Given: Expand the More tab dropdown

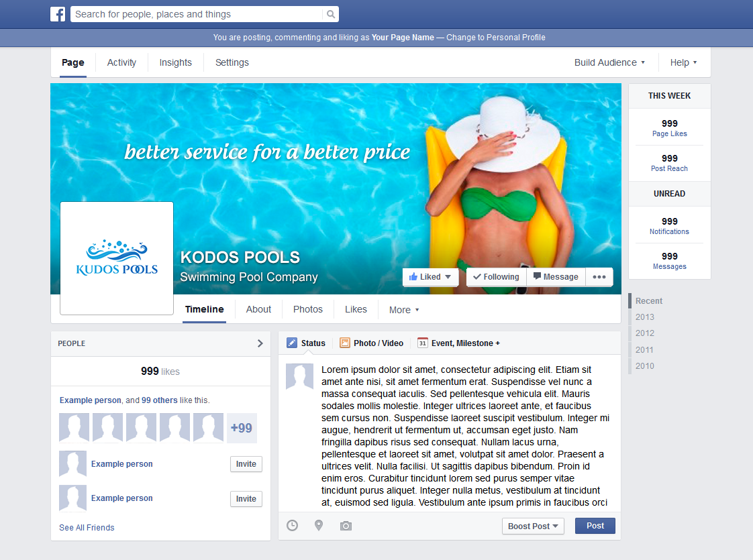Looking at the screenshot, I should pos(403,309).
